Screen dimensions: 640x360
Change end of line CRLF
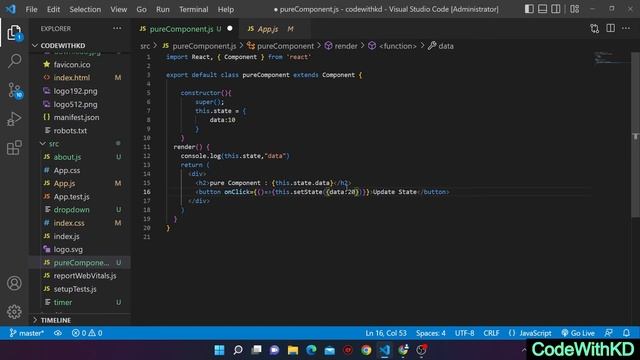(x=491, y=333)
